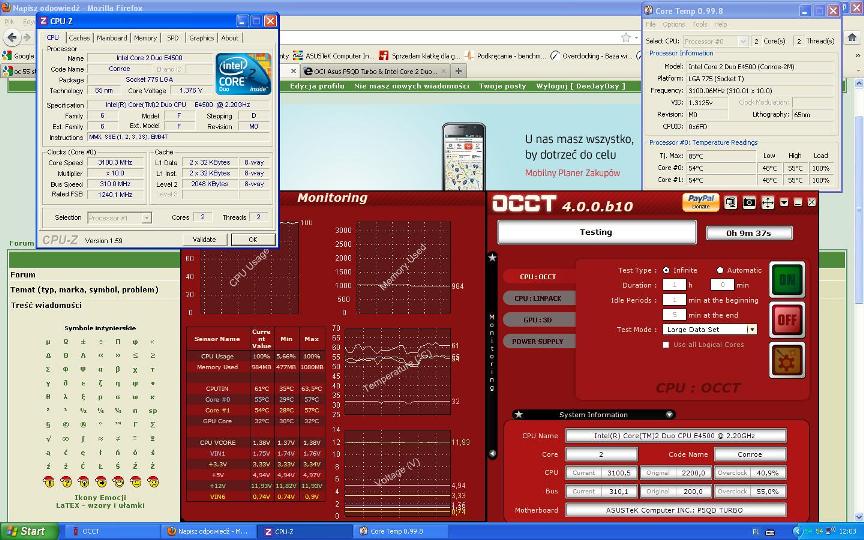Click Firefox back navigation arrow
This screenshot has width=864, height=540.
[x=12, y=37]
